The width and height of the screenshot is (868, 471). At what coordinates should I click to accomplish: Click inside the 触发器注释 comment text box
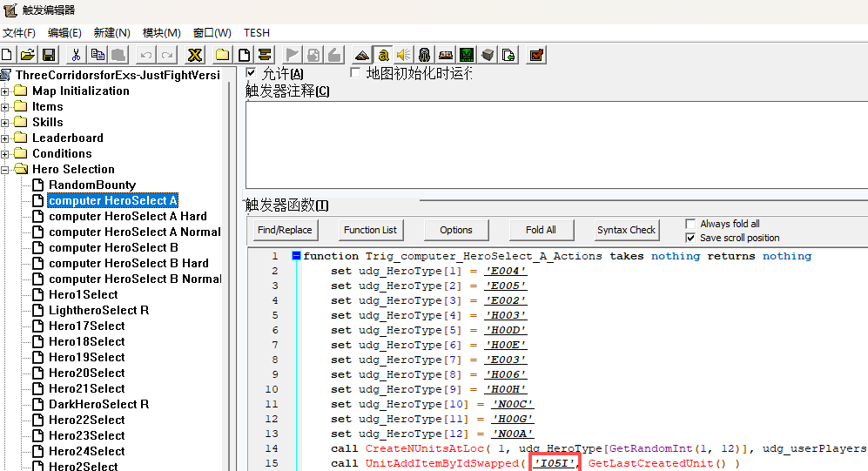tap(556, 145)
